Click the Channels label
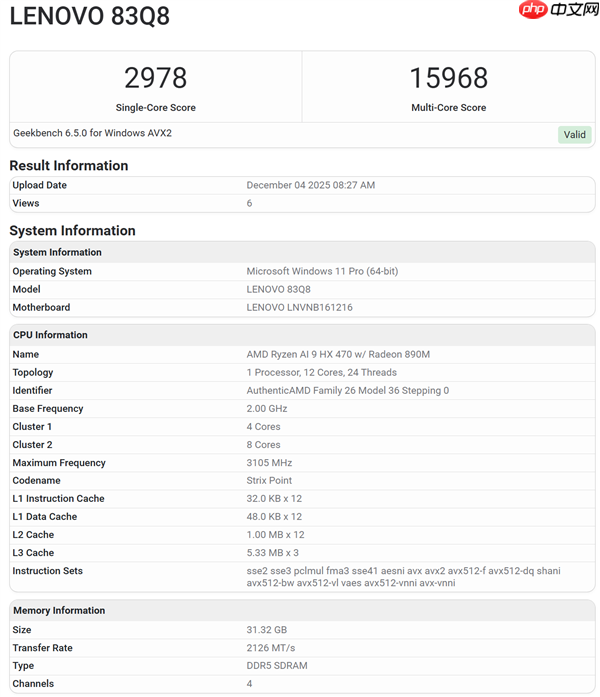 [33, 684]
